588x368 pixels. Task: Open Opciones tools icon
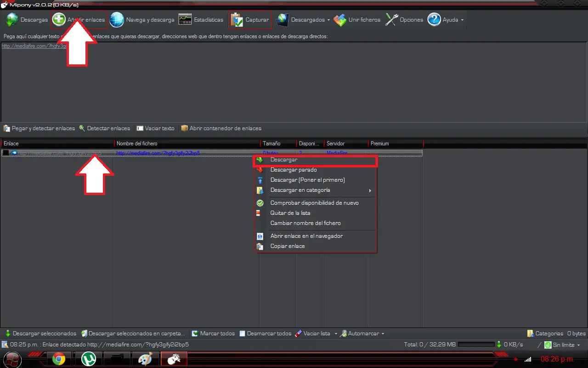pos(391,20)
